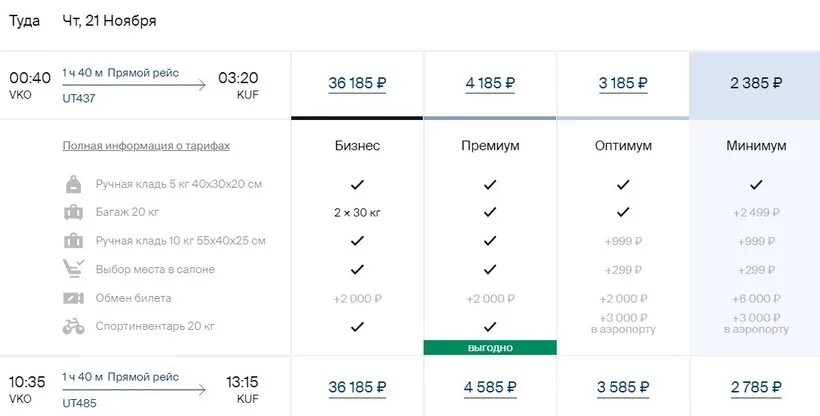The image size is (820, 416).
Task: Click the seat selection icon
Action: [74, 269]
